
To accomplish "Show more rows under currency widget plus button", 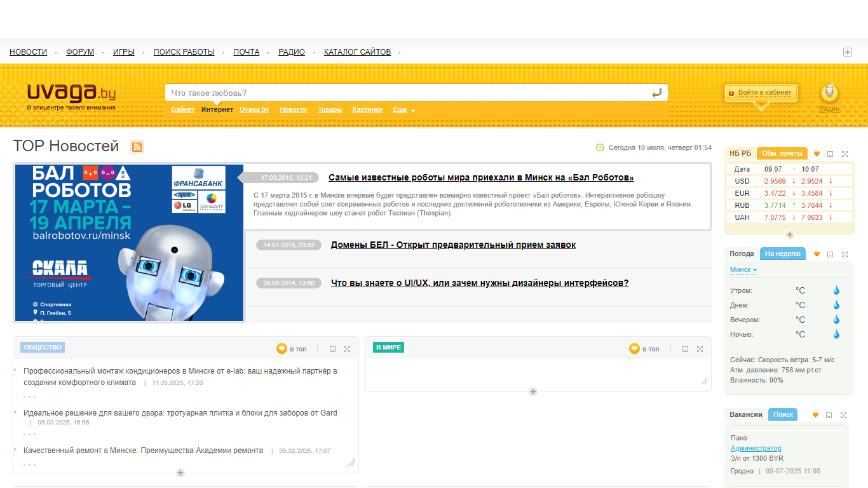I will tap(790, 234).
